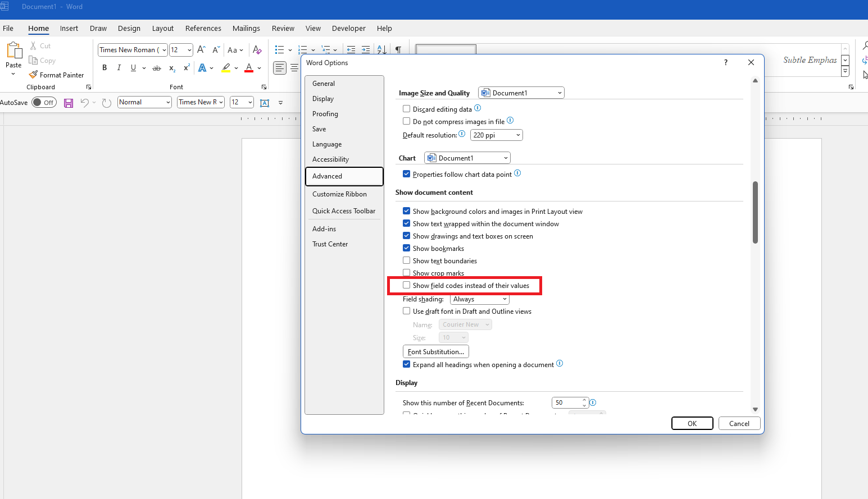Uncheck Show bookmarks
This screenshot has width=868, height=499.
pos(407,248)
